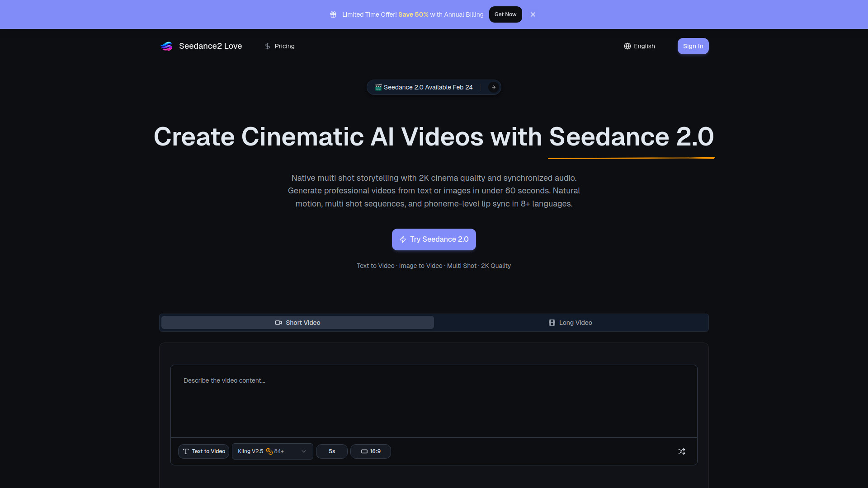
Task: Click the aspect ratio 16:9 icon
Action: (x=363, y=451)
